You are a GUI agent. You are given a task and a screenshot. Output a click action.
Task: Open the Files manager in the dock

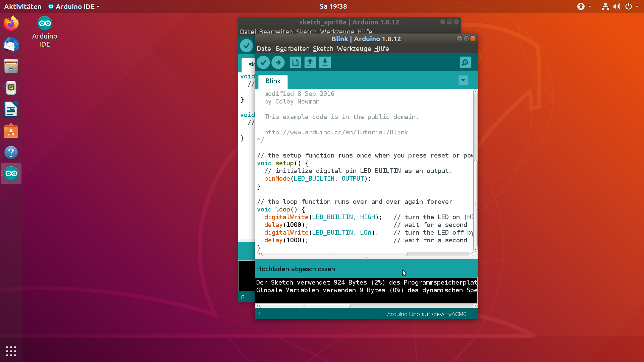11,66
